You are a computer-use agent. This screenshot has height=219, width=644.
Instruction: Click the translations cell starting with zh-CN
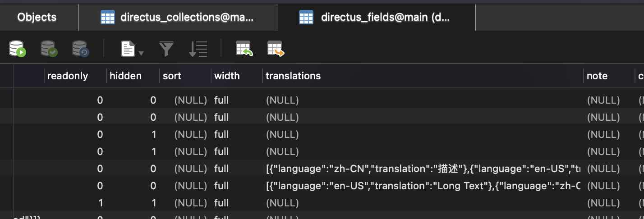422,169
